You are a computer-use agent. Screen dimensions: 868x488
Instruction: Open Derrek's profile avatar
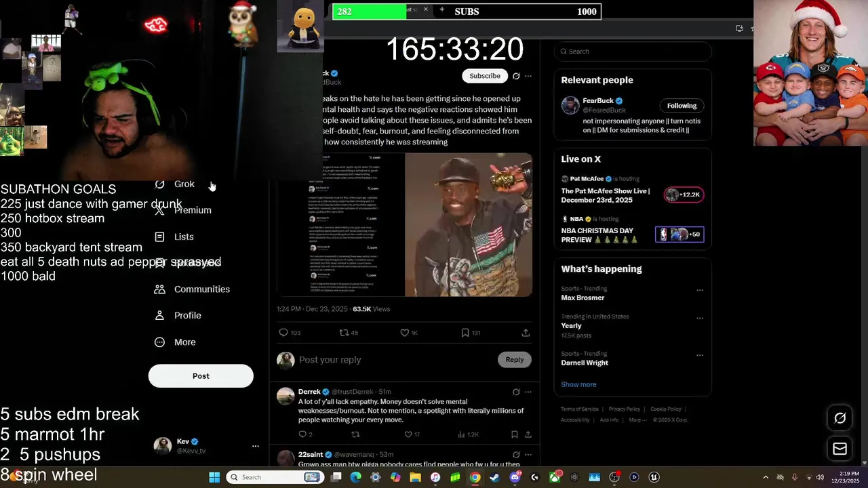click(x=286, y=396)
